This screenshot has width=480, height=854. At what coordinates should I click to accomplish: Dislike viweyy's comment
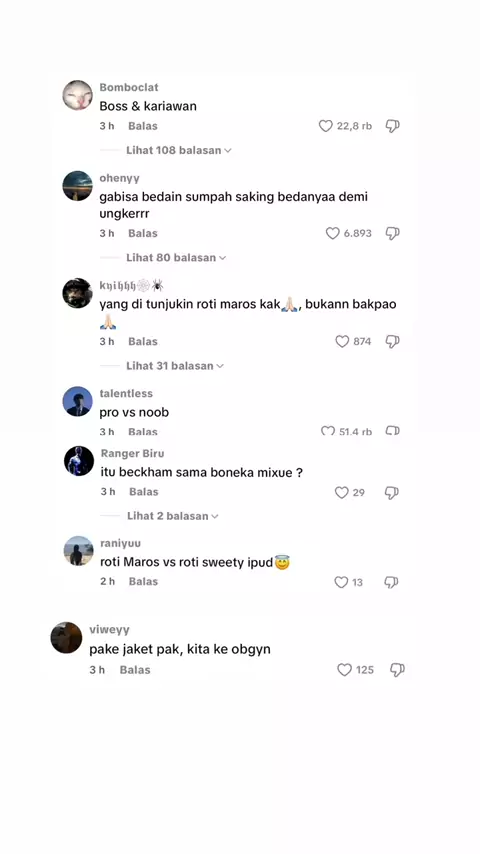(397, 670)
